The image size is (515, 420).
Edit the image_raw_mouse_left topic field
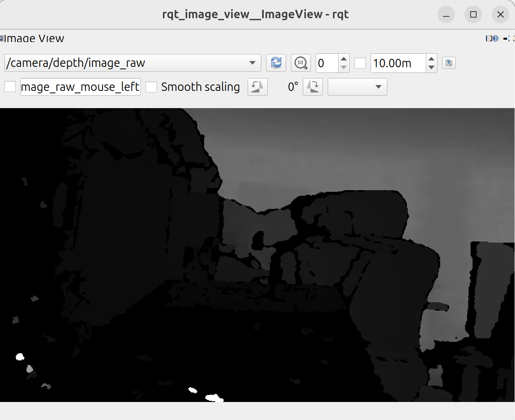coord(80,87)
